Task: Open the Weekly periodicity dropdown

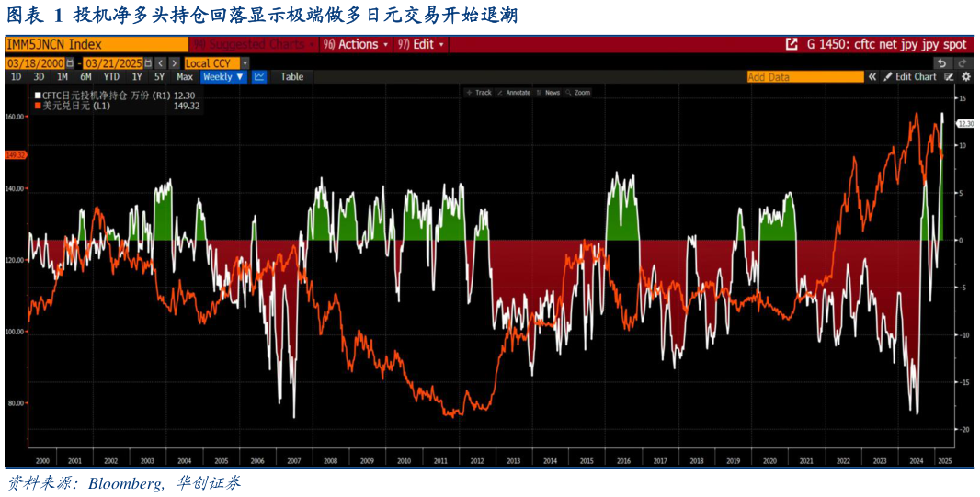Action: click(x=223, y=77)
